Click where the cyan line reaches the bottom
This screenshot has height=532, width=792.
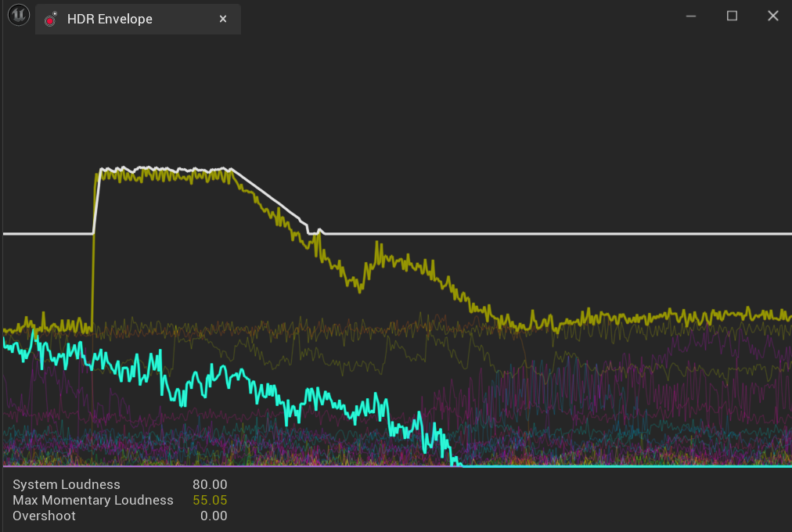(456, 465)
